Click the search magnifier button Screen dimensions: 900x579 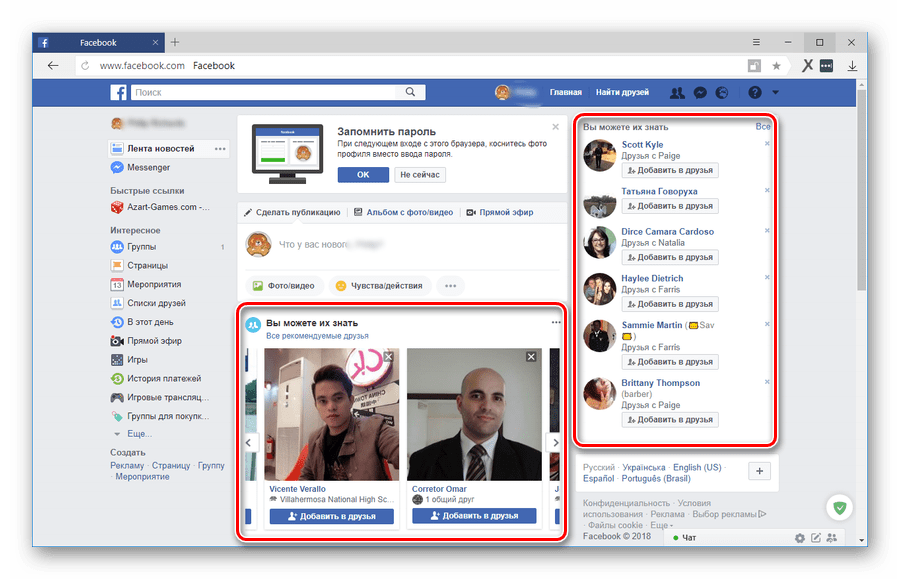[410, 93]
